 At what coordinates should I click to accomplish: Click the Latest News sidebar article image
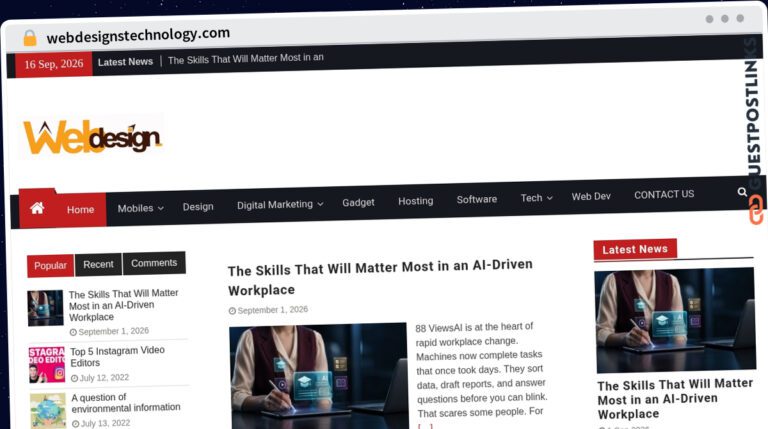point(675,320)
